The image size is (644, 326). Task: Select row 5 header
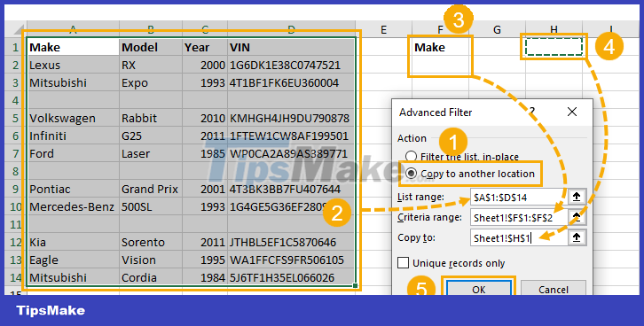pyautogui.click(x=16, y=118)
